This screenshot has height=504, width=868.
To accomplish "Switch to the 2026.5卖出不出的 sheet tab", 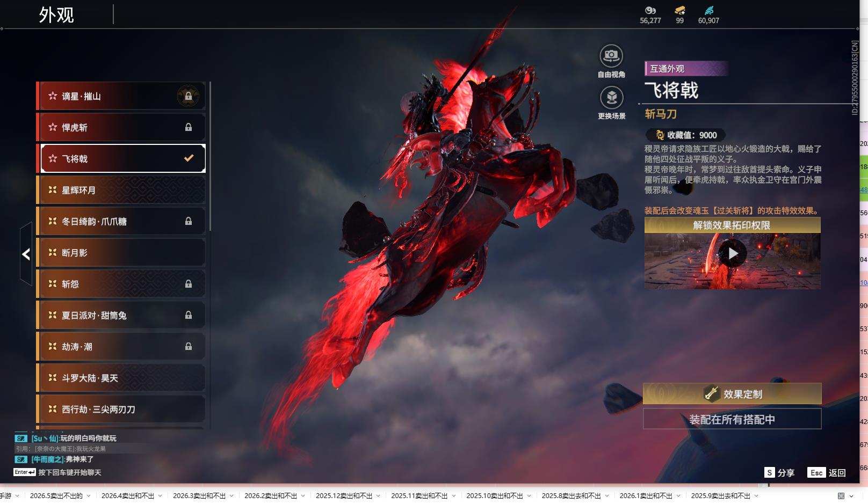I will [x=56, y=496].
